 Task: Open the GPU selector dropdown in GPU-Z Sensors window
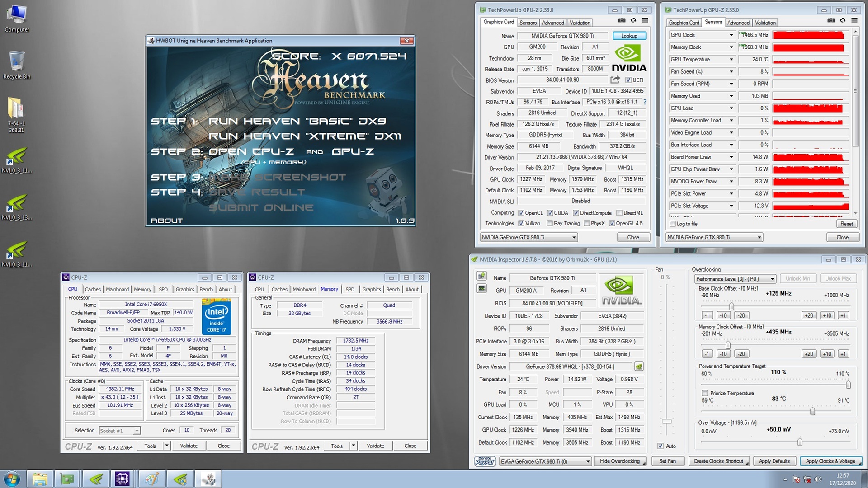click(714, 237)
